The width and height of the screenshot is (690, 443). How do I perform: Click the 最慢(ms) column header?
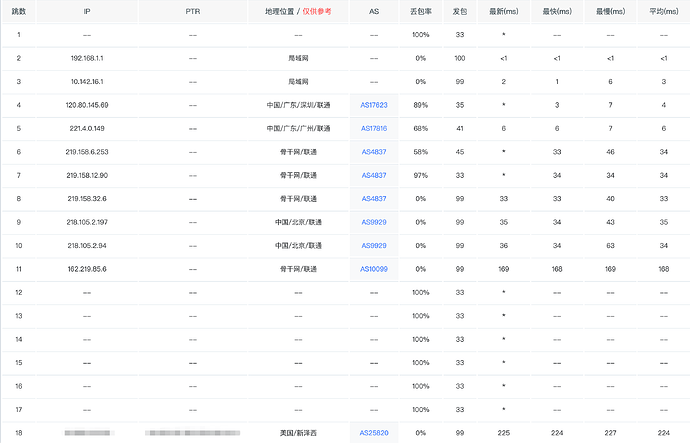(x=610, y=11)
